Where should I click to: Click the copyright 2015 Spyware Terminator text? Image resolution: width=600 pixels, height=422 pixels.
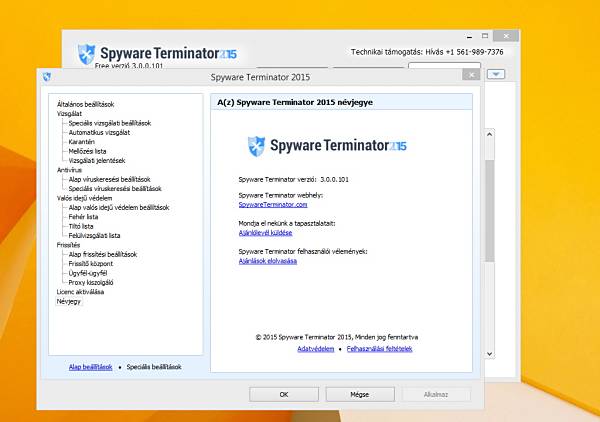click(x=337, y=337)
